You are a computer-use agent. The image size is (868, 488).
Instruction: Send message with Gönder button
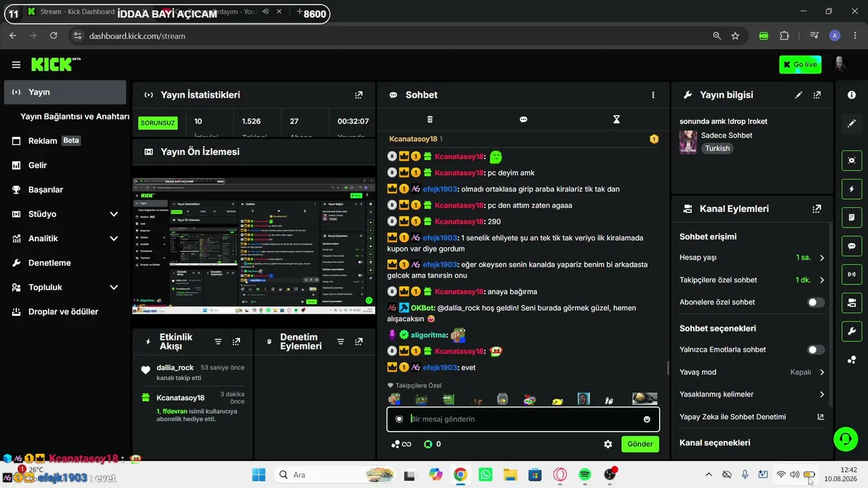(640, 444)
